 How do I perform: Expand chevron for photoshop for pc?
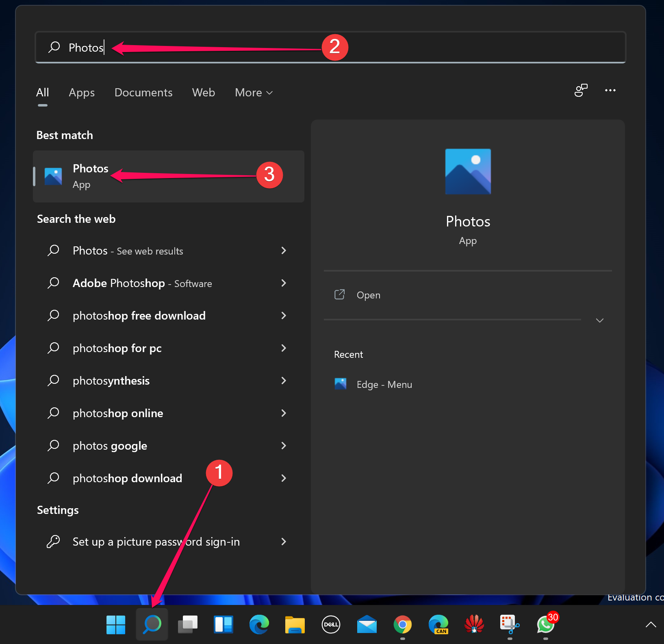pos(284,348)
